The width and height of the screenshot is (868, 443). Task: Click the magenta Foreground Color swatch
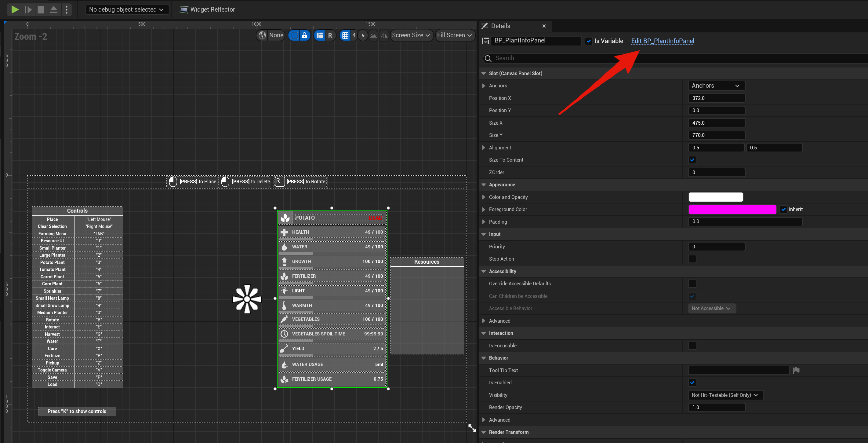pyautogui.click(x=732, y=209)
